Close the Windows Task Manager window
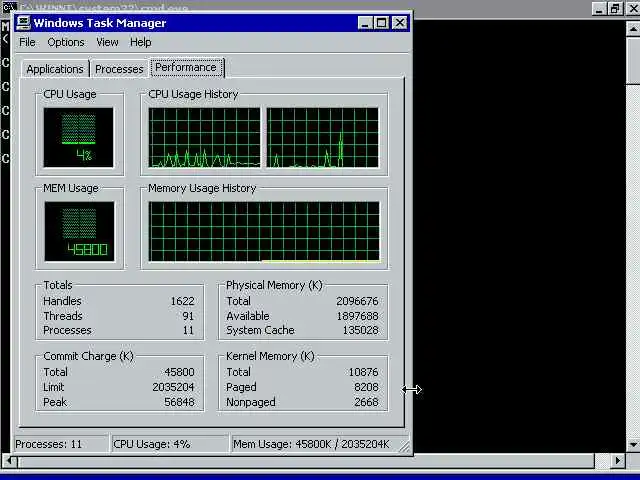This screenshot has width=640, height=480. (400, 23)
